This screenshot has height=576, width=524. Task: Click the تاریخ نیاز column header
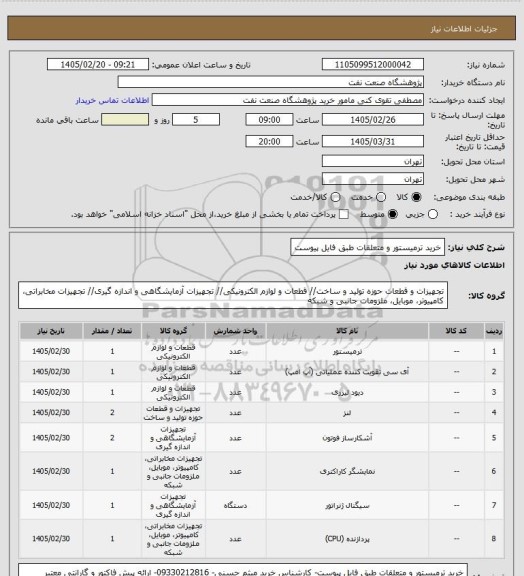[x=51, y=331]
